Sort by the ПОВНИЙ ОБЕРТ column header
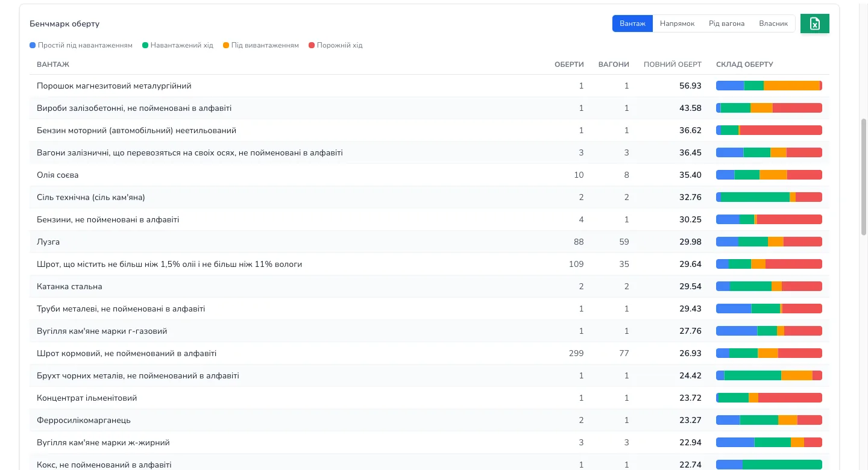868x470 pixels. [x=673, y=64]
